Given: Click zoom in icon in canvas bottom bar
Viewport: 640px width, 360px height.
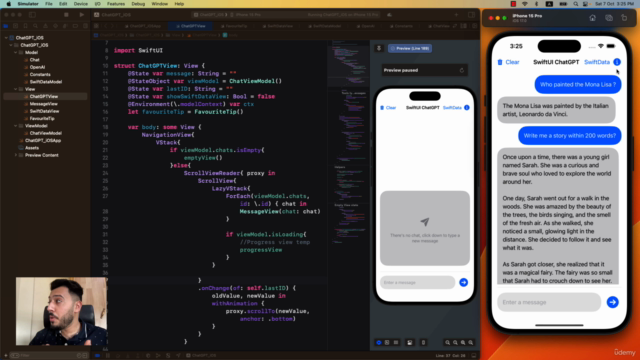Looking at the screenshot, I should point(471,342).
